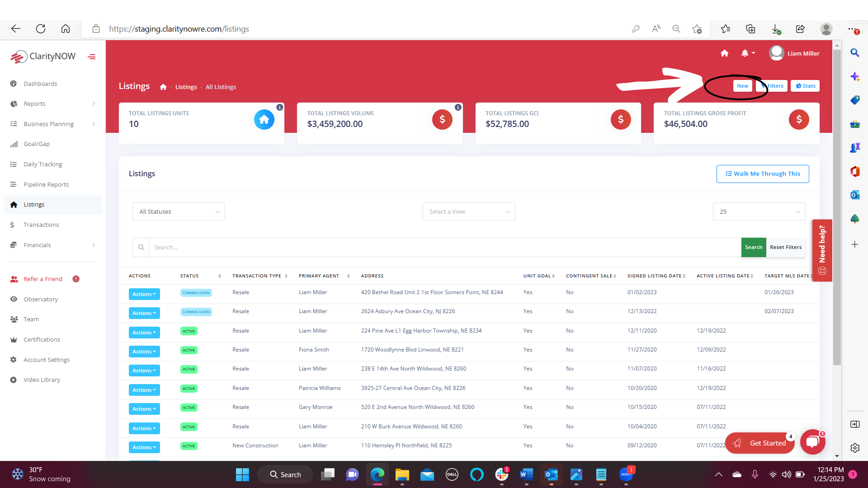Click the New listing button
Screen dimensions: 868x488
[x=742, y=86]
